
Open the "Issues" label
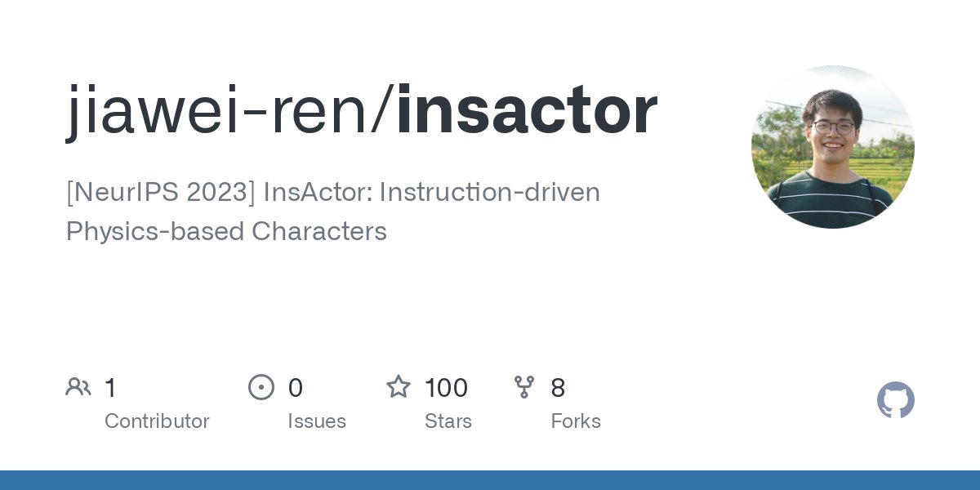coord(317,421)
